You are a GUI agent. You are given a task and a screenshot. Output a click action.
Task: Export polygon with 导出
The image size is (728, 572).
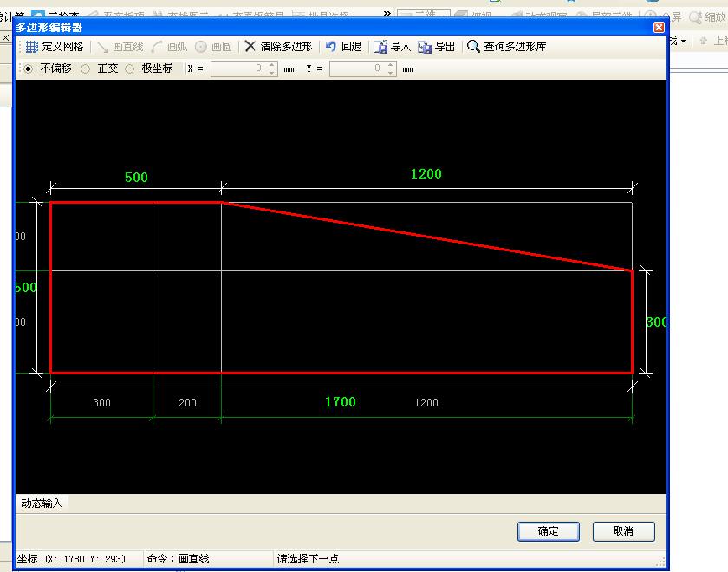pos(436,47)
